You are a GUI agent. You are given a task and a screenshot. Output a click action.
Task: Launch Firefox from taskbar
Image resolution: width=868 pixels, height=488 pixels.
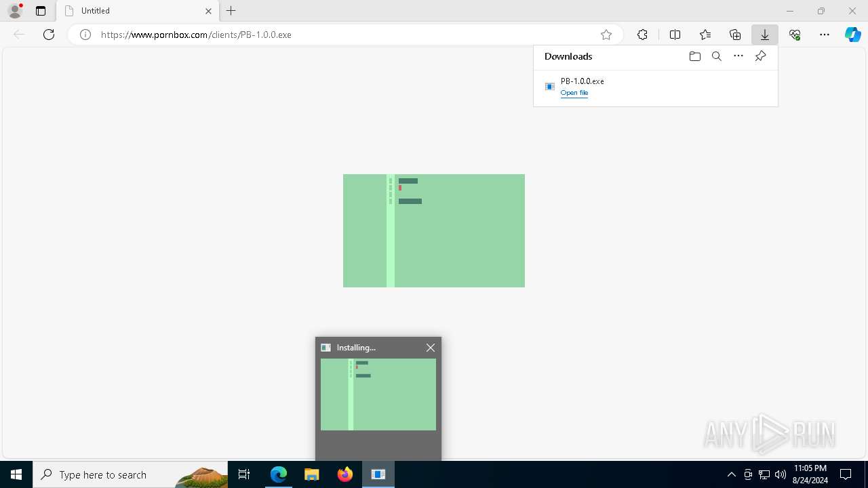point(345,474)
